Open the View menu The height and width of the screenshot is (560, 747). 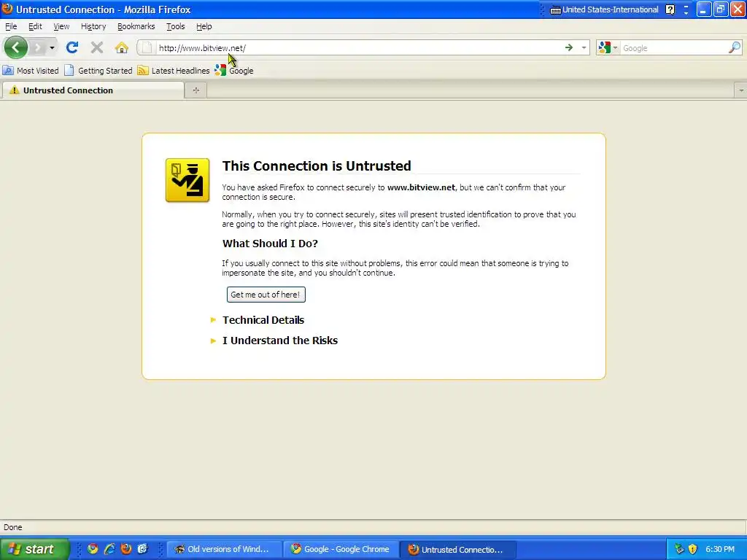61,26
